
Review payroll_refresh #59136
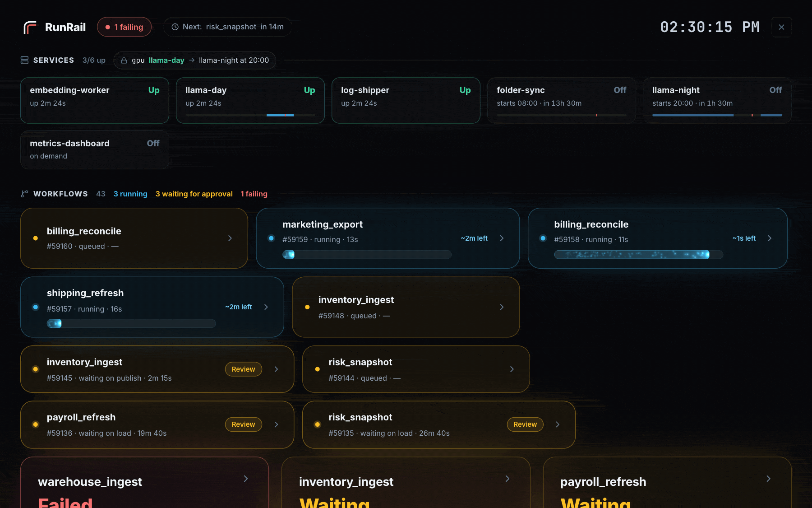click(244, 424)
